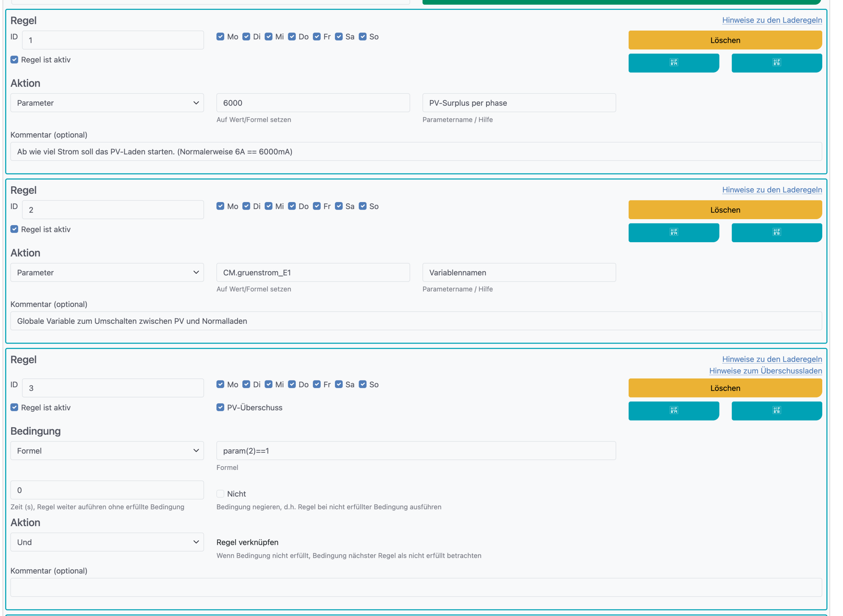
Task: Open 'Hinweise zu den Laderegeln' in rule 1
Action: pyautogui.click(x=772, y=20)
